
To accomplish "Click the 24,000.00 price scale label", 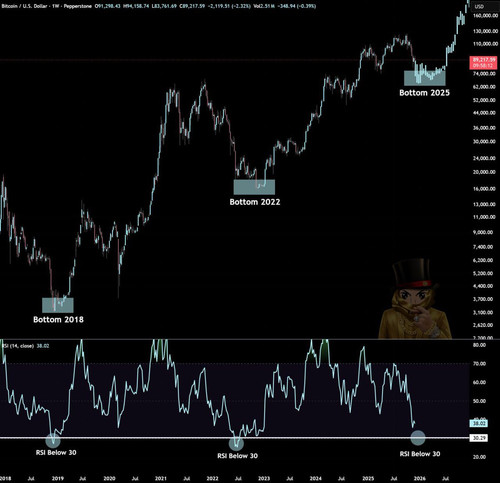I will click(484, 158).
